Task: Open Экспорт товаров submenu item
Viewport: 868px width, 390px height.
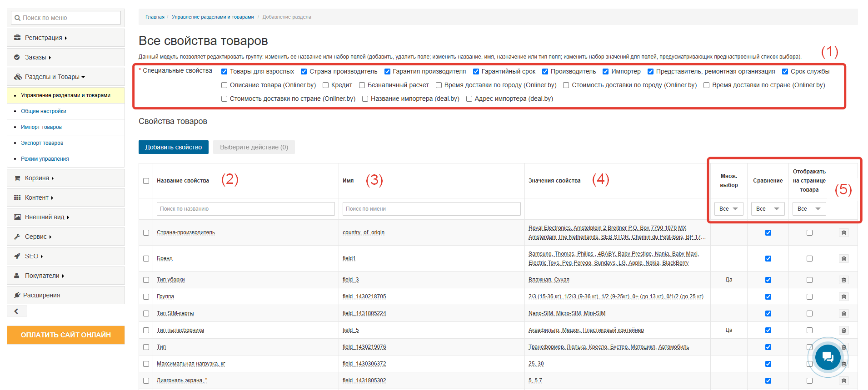Action: pos(42,143)
